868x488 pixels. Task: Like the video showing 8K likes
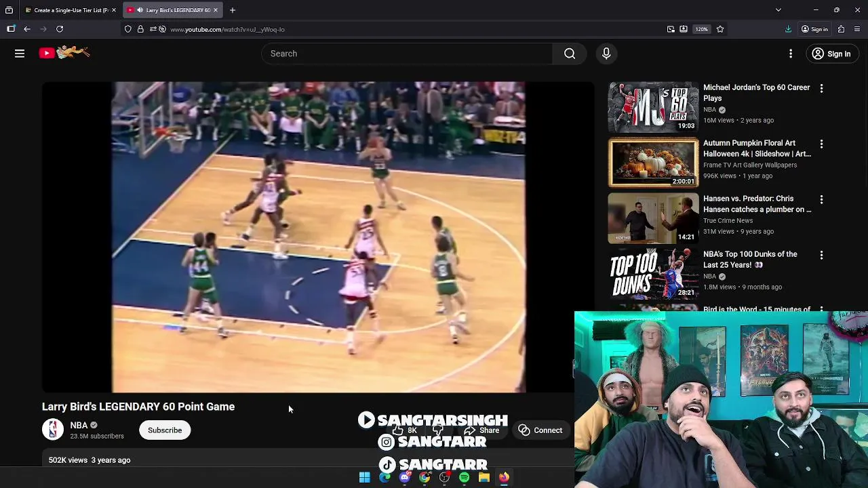point(403,430)
